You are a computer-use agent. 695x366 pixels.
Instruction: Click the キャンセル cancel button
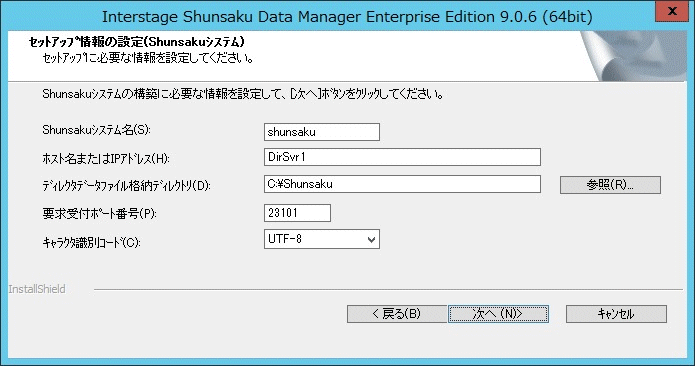click(616, 314)
